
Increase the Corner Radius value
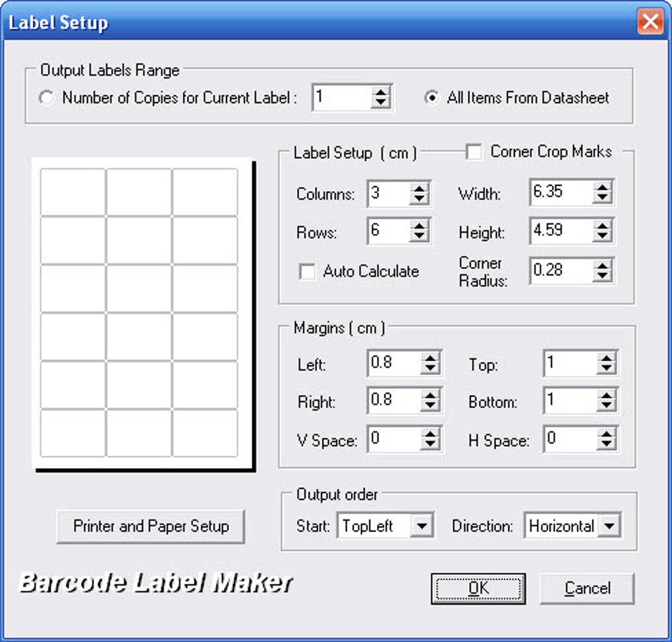pos(602,266)
